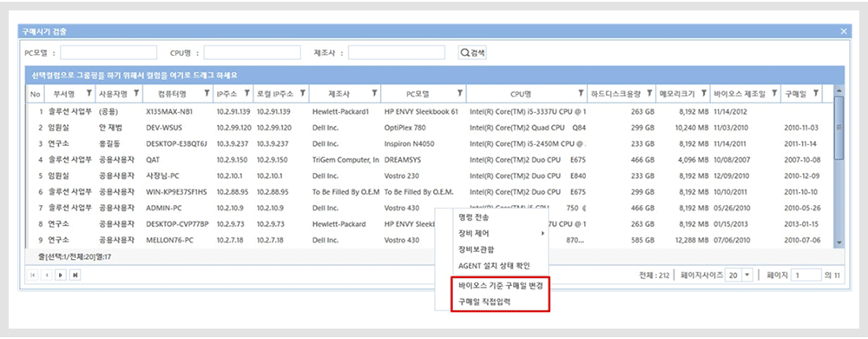868x339 pixels.
Task: Focus the 제조사 search input field
Action: pyautogui.click(x=397, y=53)
